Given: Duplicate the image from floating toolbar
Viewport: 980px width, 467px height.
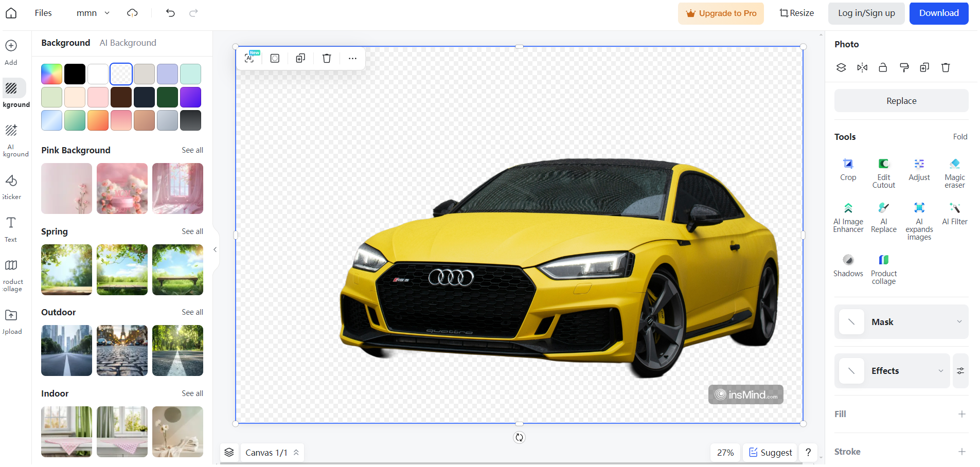Looking at the screenshot, I should coord(300,58).
